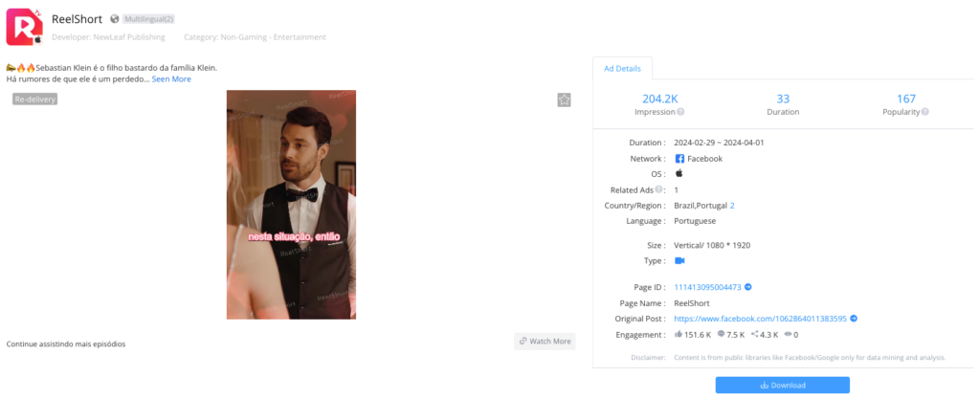Click the ReelShort app title

click(x=77, y=19)
